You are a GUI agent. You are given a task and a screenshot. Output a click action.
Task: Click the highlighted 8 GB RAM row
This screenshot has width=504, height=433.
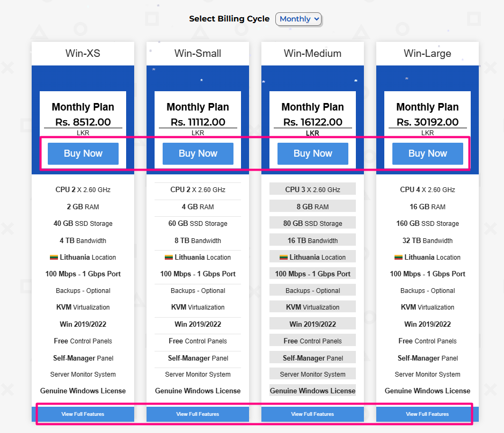[312, 207]
